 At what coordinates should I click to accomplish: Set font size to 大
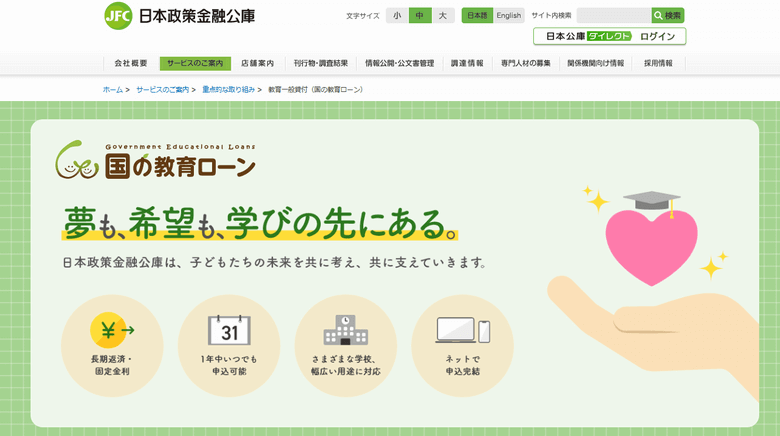(x=443, y=15)
